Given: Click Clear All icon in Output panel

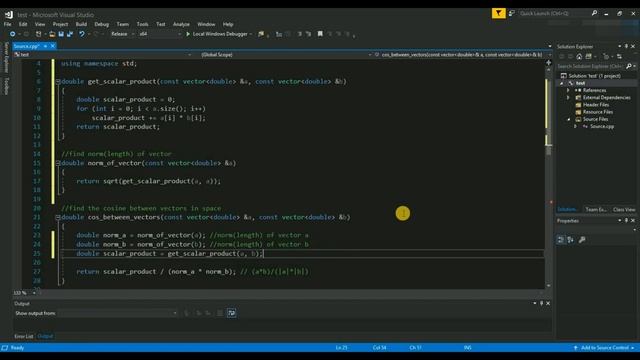Looking at the screenshot, I should (220, 313).
